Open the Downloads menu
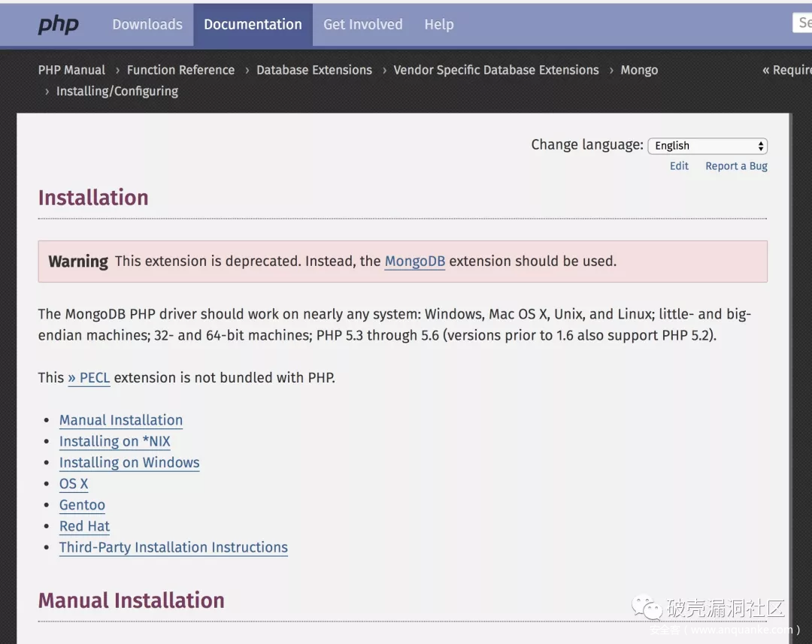812x644 pixels. tap(147, 24)
